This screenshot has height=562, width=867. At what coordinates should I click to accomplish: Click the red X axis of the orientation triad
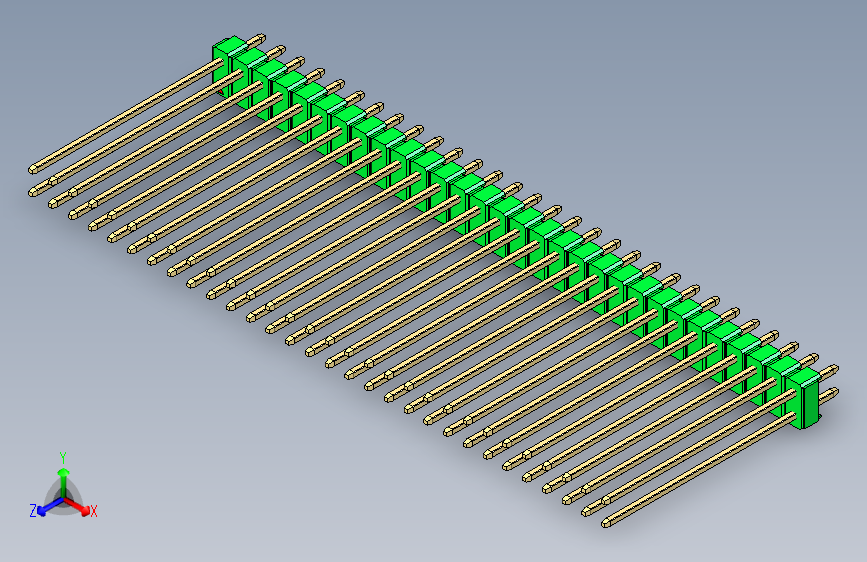(77, 506)
